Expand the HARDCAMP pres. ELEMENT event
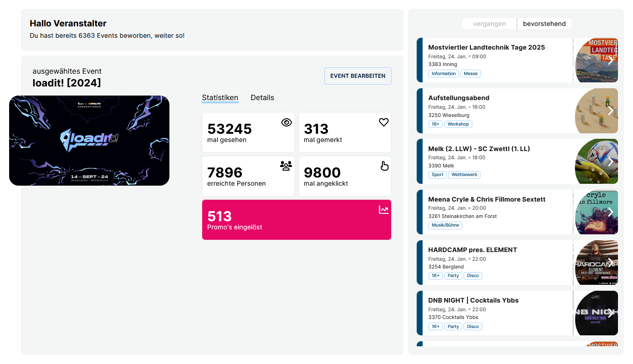Image resolution: width=633 pixels, height=364 pixels. [x=611, y=262]
